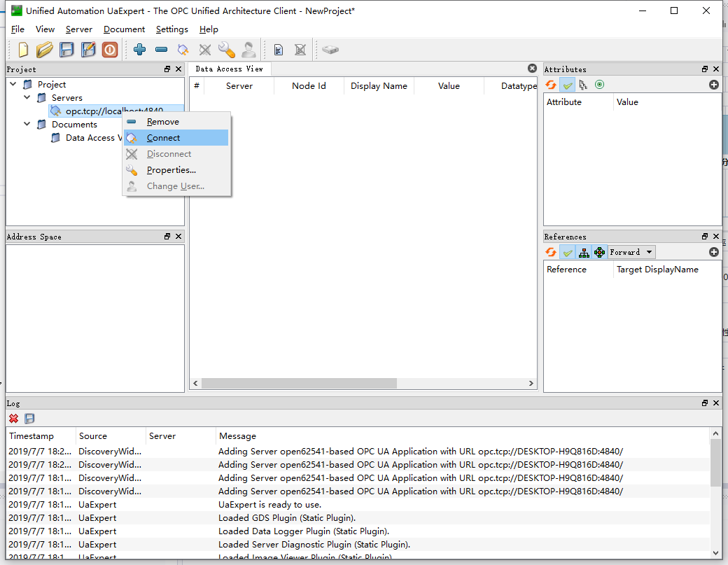This screenshot has height=565, width=728.
Task: Click the Log scrollbar up arrow
Action: click(715, 433)
